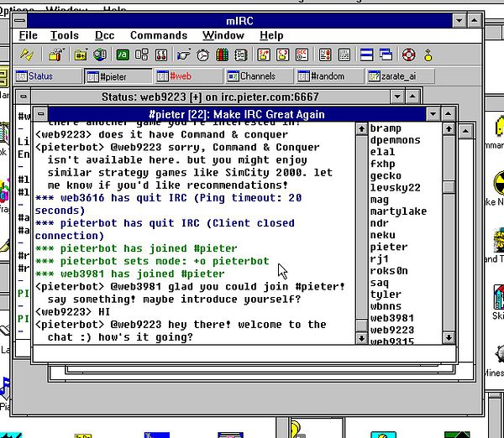Open the Commands menu
The image size is (504, 438).
[159, 35]
